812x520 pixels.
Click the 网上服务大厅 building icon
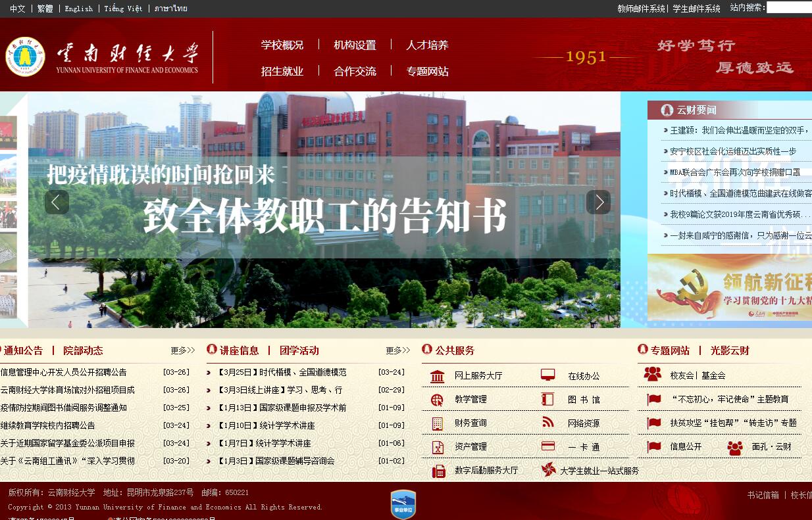437,376
